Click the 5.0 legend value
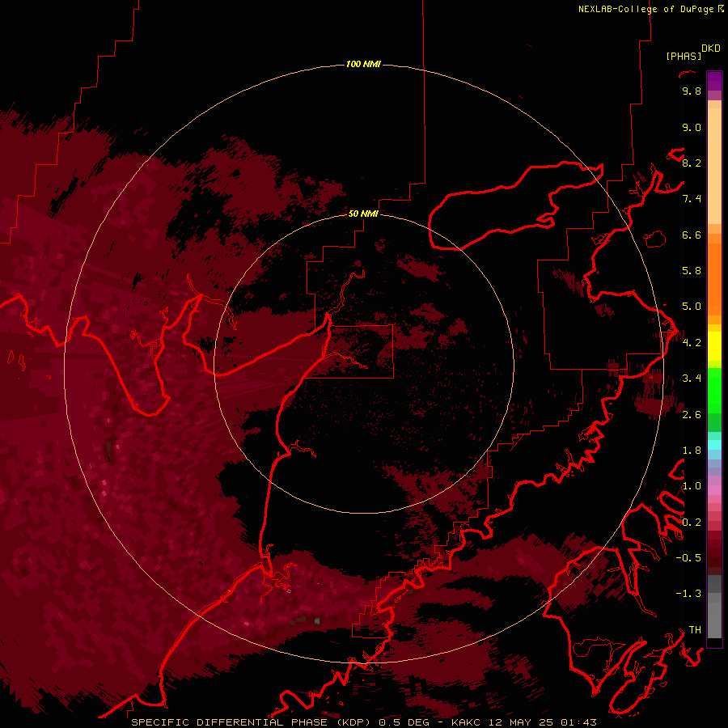 click(692, 307)
